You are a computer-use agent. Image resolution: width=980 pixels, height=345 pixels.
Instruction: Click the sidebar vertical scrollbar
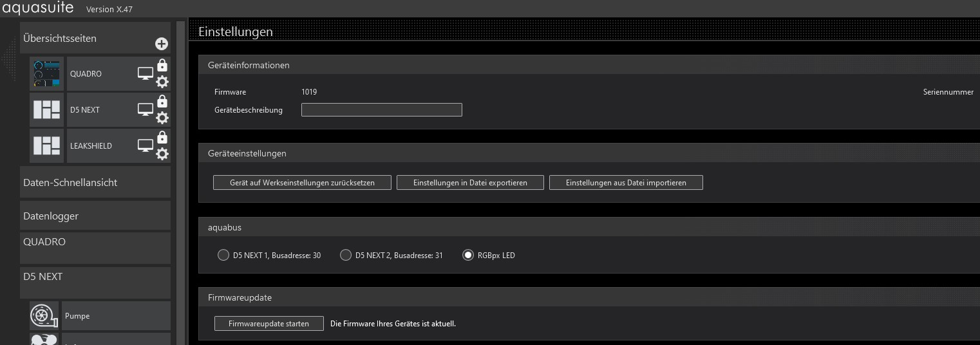point(181,183)
